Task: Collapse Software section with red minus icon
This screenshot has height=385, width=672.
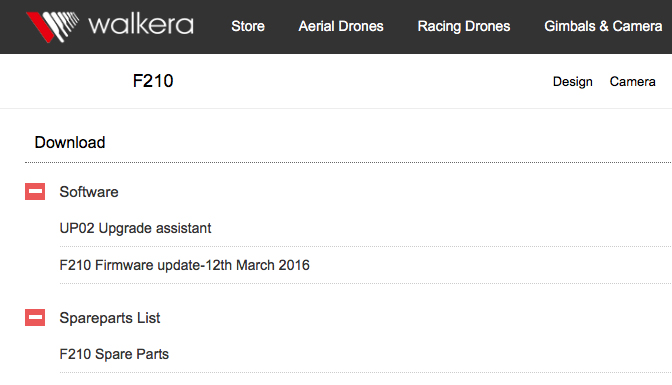Action: pyautogui.click(x=35, y=192)
